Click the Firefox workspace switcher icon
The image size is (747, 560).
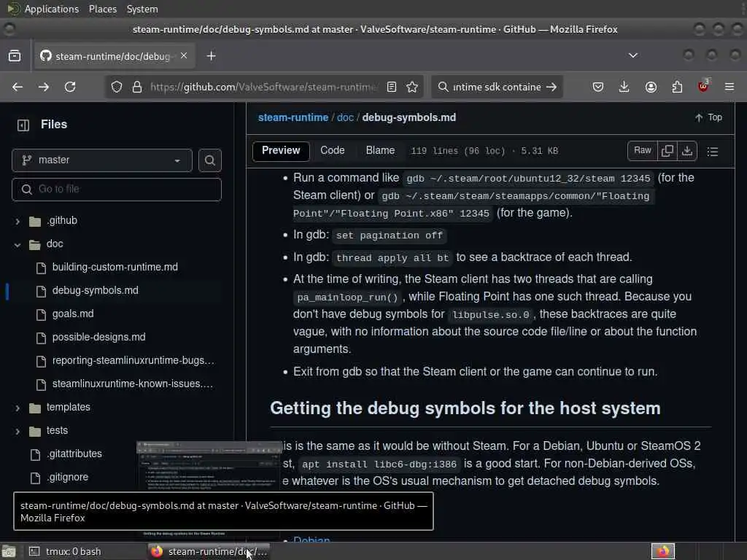[x=662, y=551]
